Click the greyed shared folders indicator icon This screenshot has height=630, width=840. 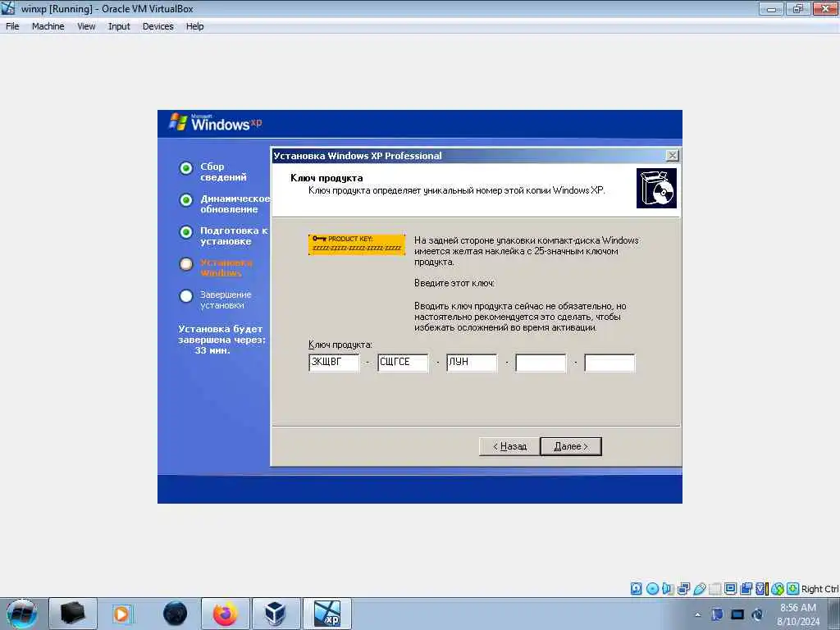[714, 589]
